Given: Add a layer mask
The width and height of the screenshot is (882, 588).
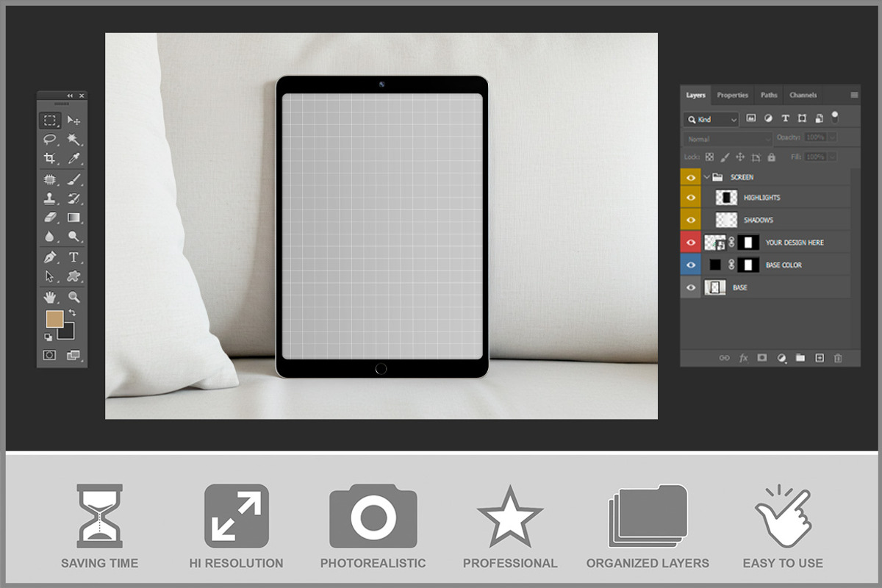Looking at the screenshot, I should click(x=762, y=358).
